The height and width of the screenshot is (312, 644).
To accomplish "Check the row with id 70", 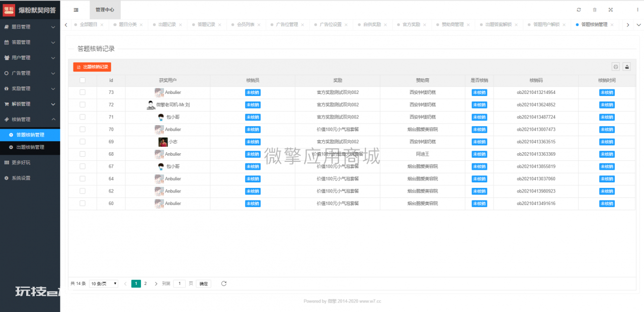I will coord(83,129).
